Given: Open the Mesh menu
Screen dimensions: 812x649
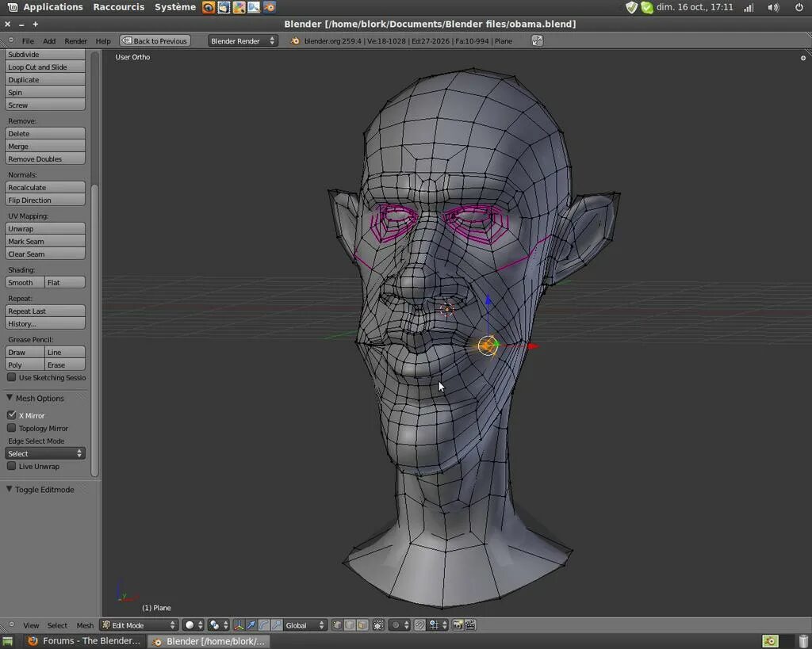Looking at the screenshot, I should point(85,625).
